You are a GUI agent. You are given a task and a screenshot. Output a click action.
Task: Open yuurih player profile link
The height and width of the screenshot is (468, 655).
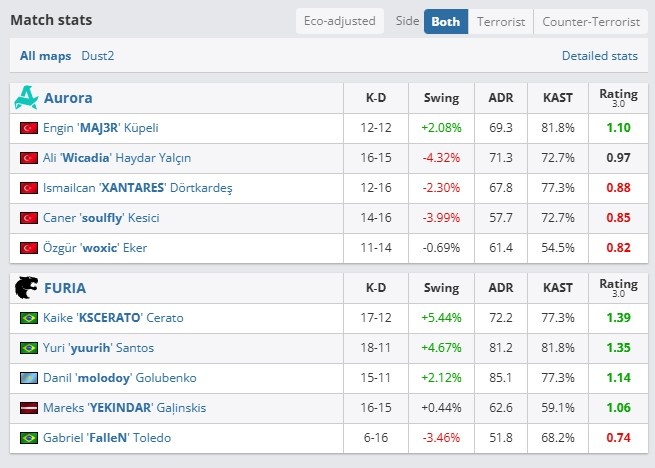pyautogui.click(x=98, y=348)
